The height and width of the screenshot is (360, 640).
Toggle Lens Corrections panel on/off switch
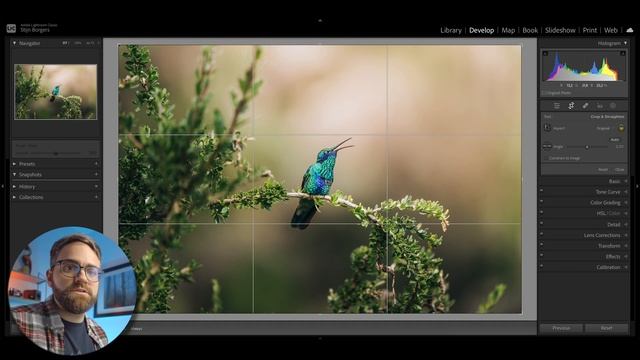(x=542, y=234)
